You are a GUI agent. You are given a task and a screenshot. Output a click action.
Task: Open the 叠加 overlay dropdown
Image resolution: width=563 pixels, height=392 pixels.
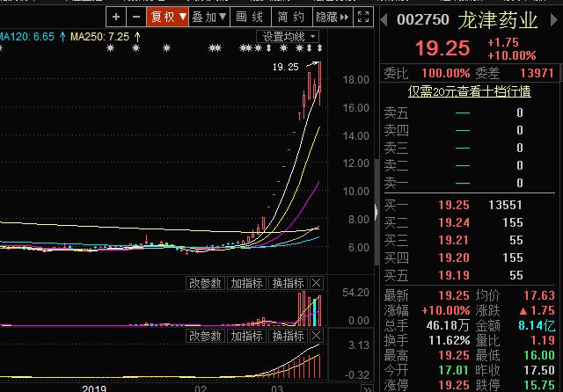[209, 17]
